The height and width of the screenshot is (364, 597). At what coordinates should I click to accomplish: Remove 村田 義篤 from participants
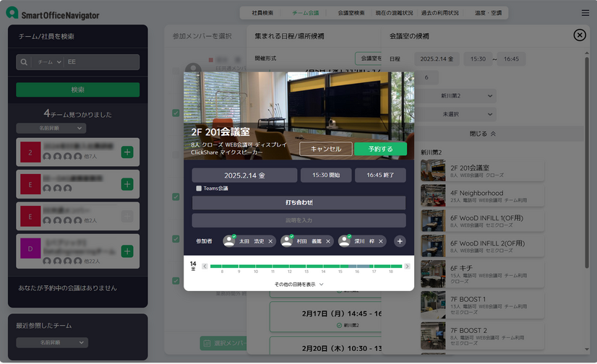[x=328, y=241]
